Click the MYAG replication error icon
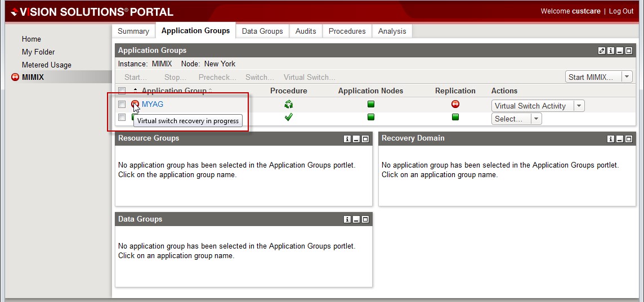The image size is (644, 302). 455,104
